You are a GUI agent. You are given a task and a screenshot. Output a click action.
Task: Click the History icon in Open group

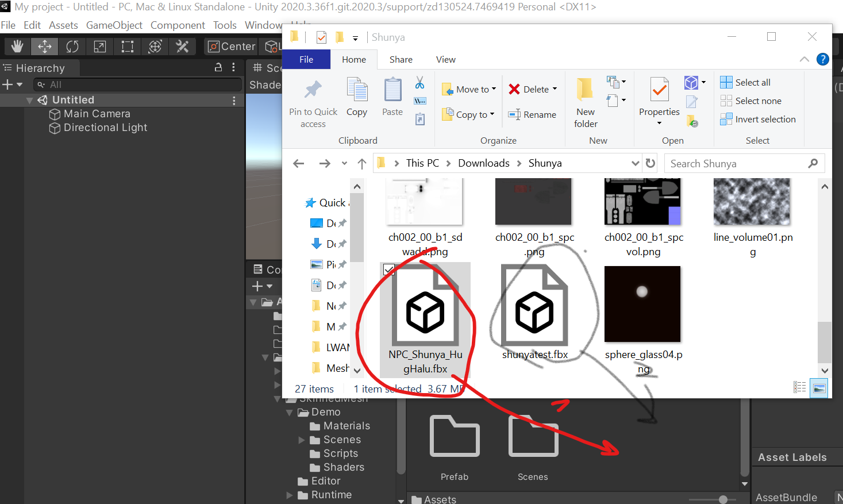click(692, 121)
